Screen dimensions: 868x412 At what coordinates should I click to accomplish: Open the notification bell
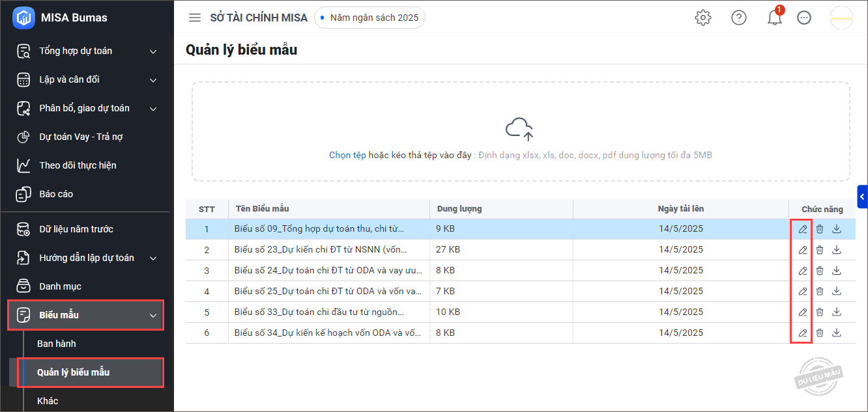point(774,18)
